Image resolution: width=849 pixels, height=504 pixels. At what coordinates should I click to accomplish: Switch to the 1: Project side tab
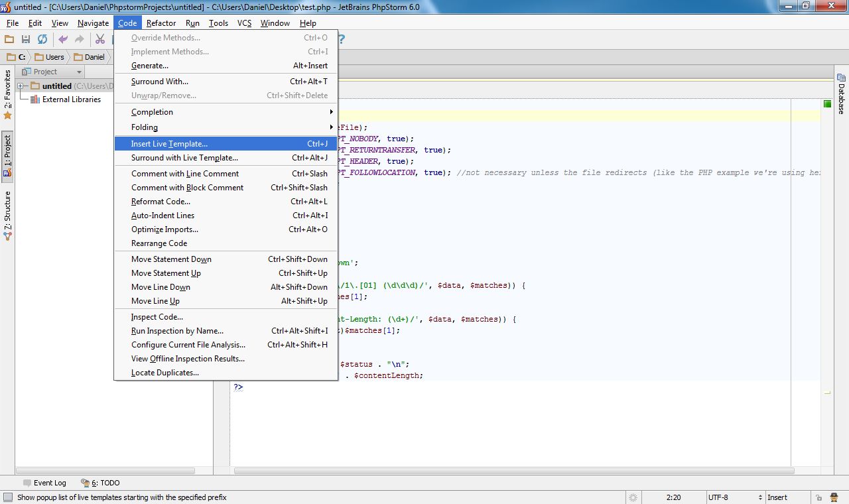point(7,157)
